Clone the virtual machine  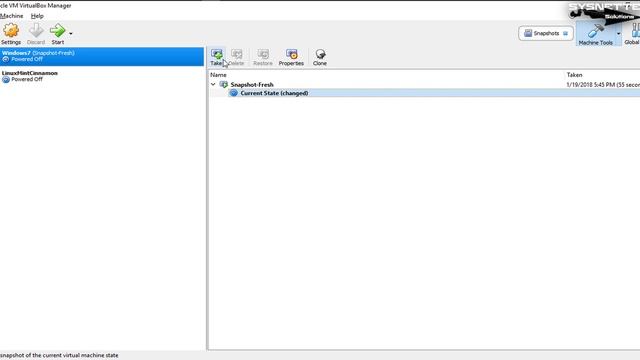320,57
